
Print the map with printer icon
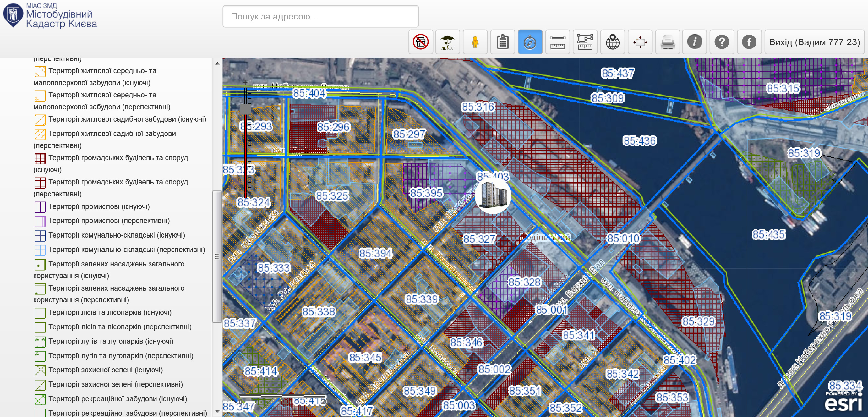click(x=667, y=42)
